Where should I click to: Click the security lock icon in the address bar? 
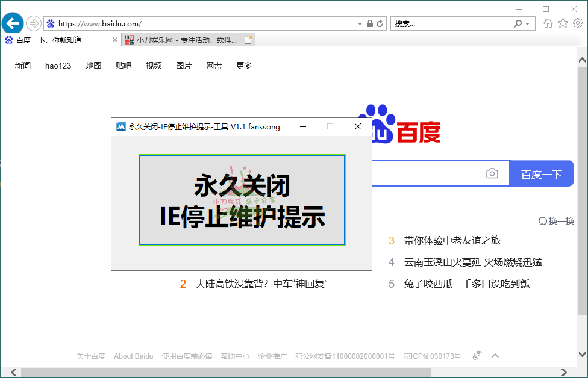tap(370, 24)
